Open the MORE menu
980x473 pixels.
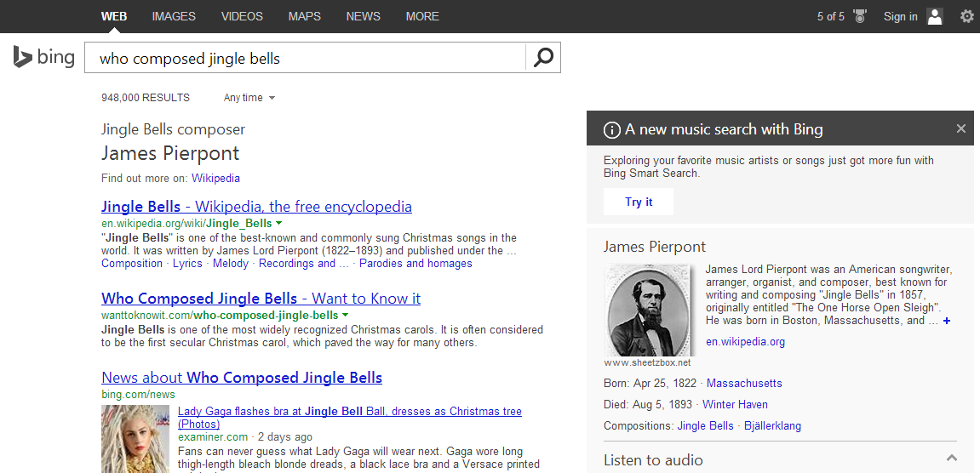(x=422, y=16)
